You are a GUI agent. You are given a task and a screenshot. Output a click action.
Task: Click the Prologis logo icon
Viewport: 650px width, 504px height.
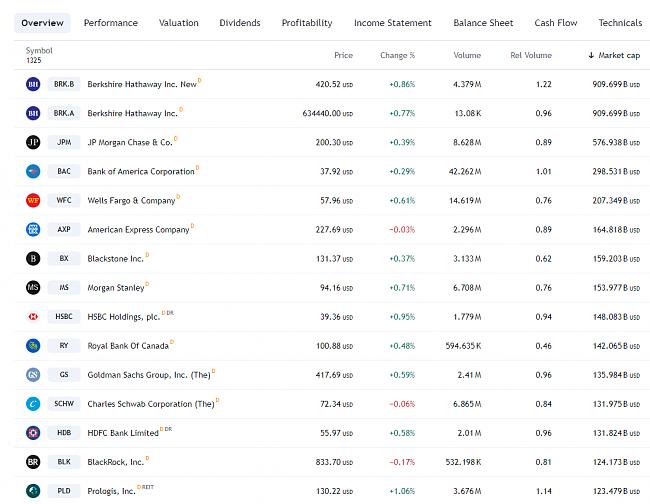(33, 491)
